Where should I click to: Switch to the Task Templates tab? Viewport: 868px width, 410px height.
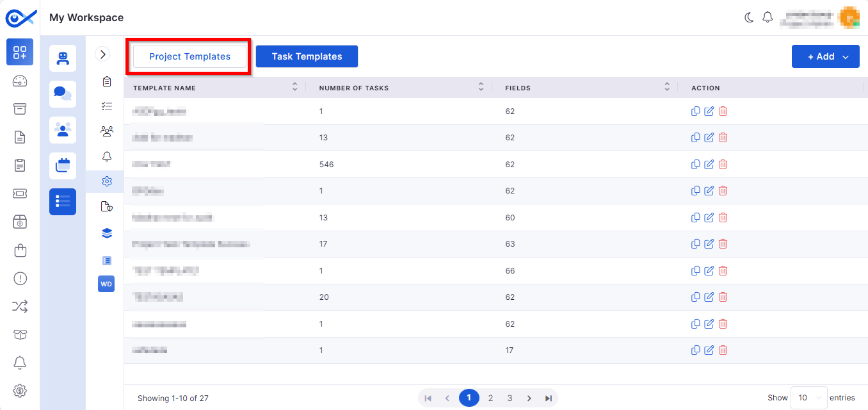(x=307, y=56)
